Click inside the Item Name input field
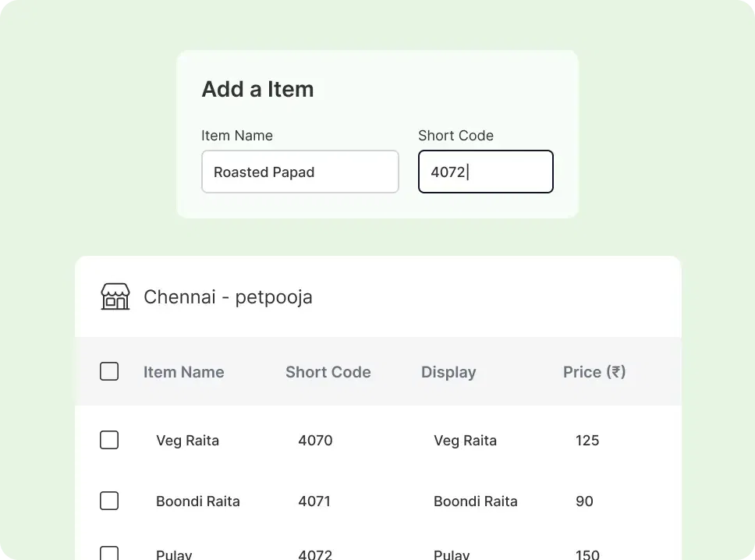Viewport: 755px width, 560px height. pos(300,172)
